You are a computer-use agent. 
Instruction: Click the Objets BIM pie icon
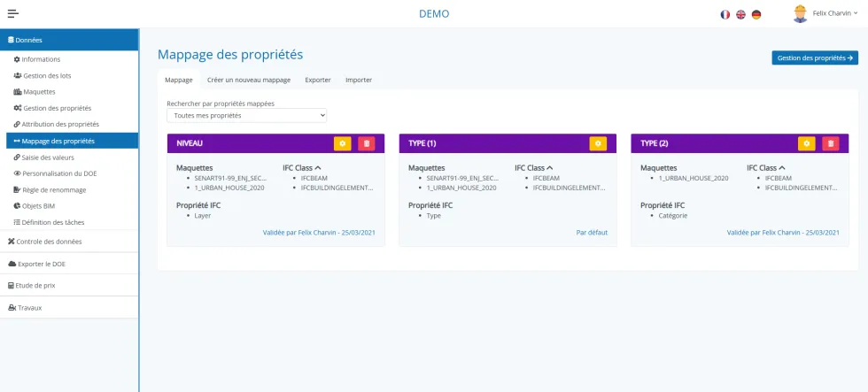click(17, 205)
